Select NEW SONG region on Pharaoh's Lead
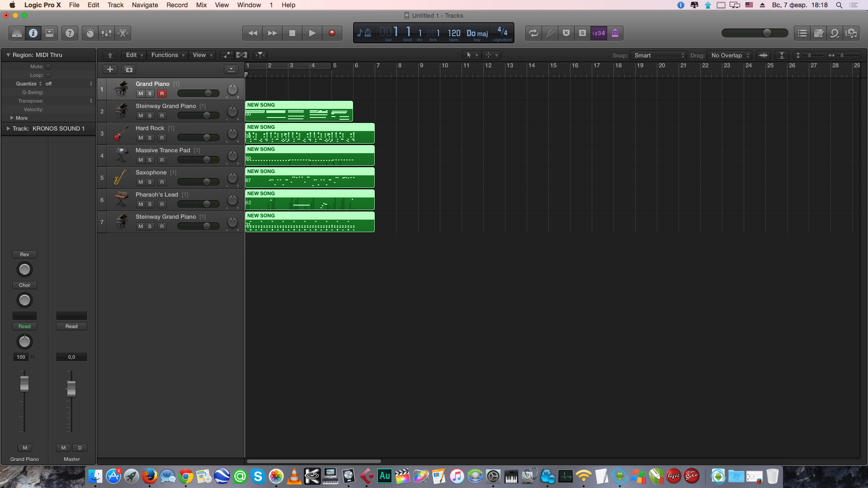The width and height of the screenshot is (868, 488). (x=309, y=200)
